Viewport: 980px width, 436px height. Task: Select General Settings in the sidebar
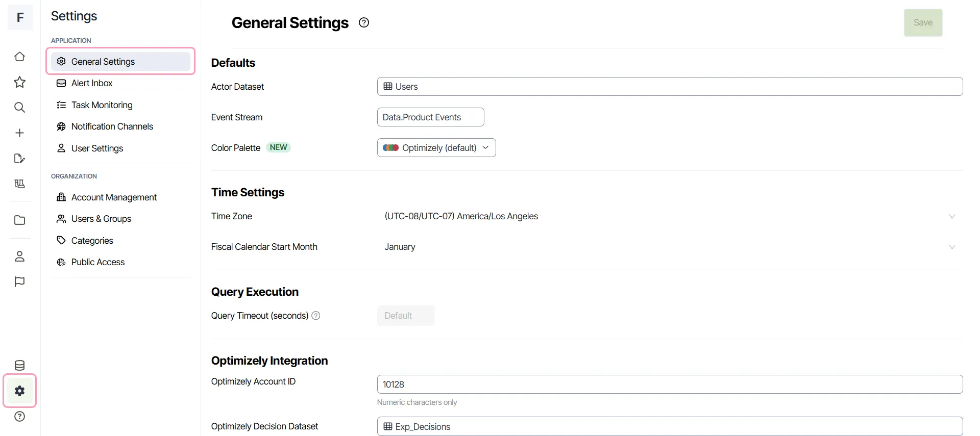pos(120,62)
